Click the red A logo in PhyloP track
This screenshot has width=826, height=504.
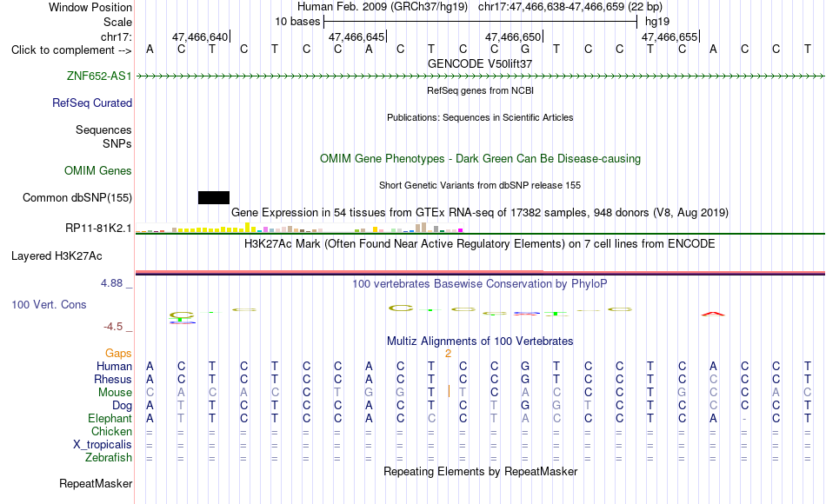coord(713,314)
